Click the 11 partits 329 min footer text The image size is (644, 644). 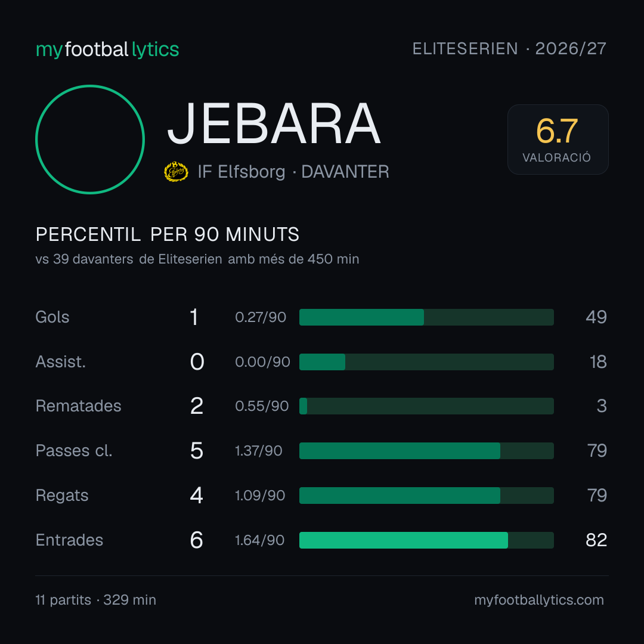(95, 600)
